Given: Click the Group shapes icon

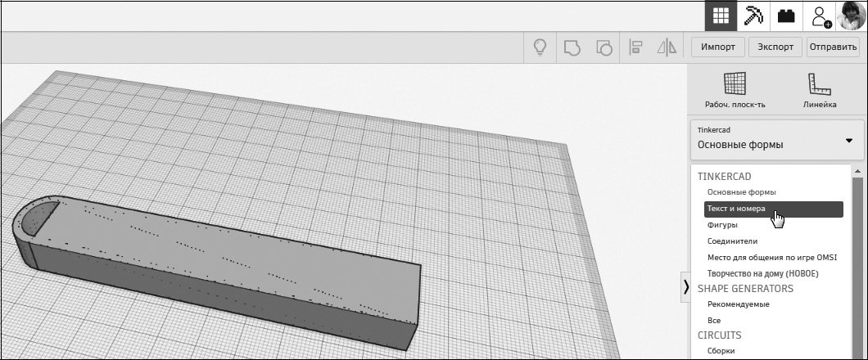Looking at the screenshot, I should pos(572,47).
